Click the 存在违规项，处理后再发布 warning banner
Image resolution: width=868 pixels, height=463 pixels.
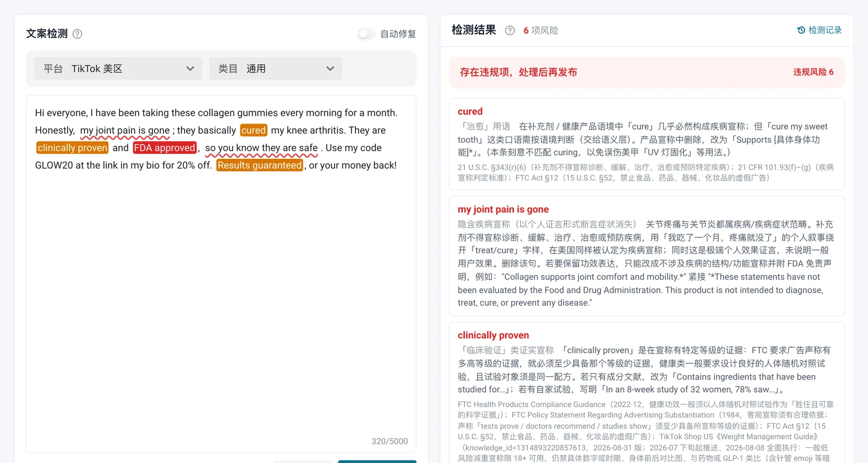(647, 72)
